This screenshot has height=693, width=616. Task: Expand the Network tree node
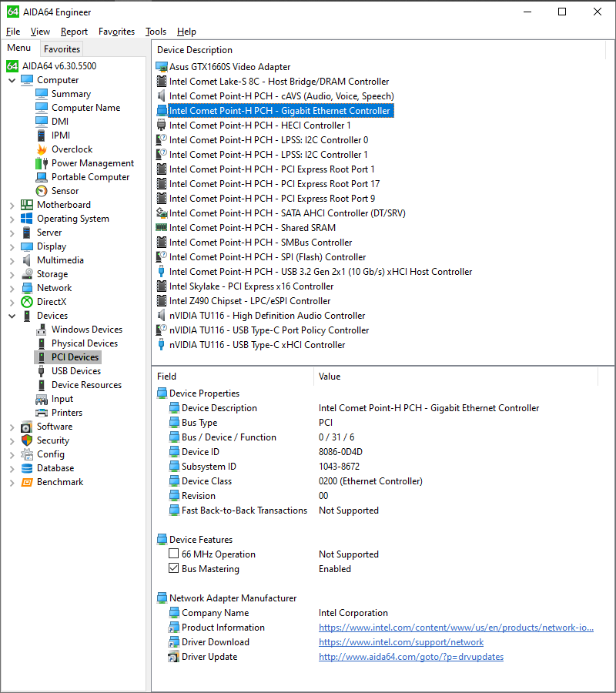12,288
